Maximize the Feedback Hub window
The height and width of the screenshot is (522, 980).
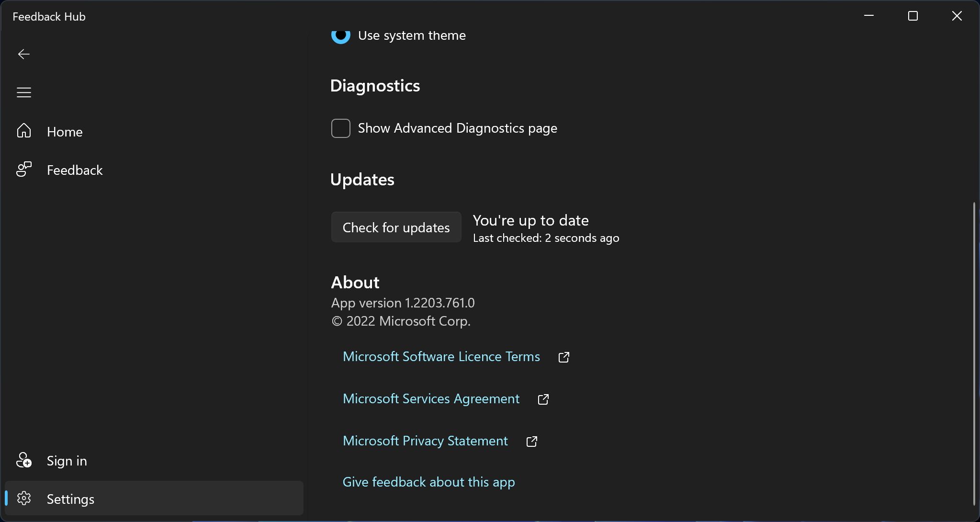pyautogui.click(x=913, y=16)
